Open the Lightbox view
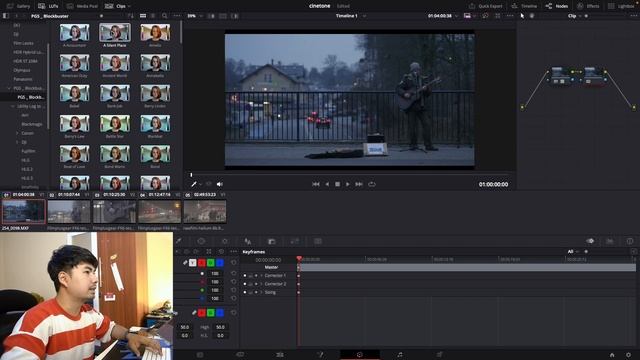This screenshot has height=360, width=640. (x=622, y=6)
